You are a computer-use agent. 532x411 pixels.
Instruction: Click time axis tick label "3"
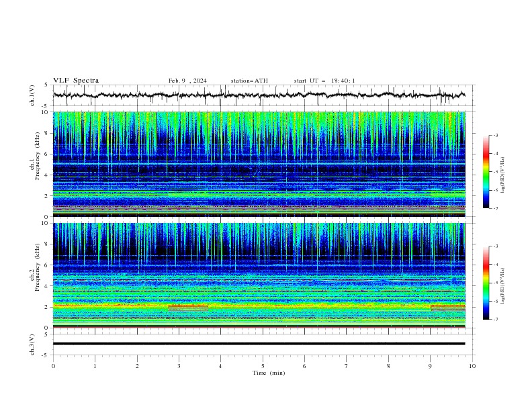pos(179,366)
